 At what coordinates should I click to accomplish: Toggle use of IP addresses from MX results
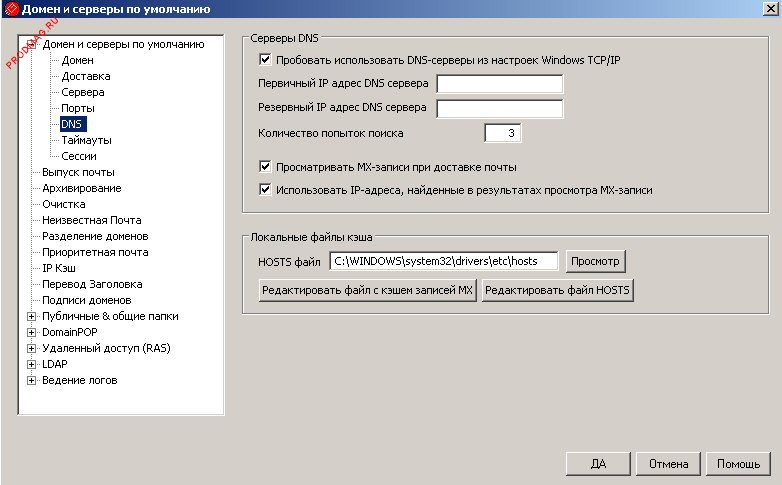pyautogui.click(x=265, y=189)
